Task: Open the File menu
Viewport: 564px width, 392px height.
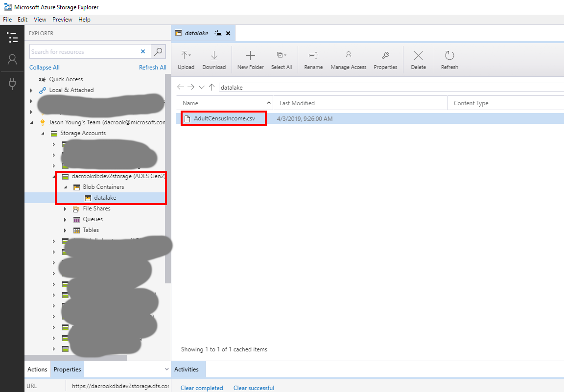Action: [x=7, y=20]
